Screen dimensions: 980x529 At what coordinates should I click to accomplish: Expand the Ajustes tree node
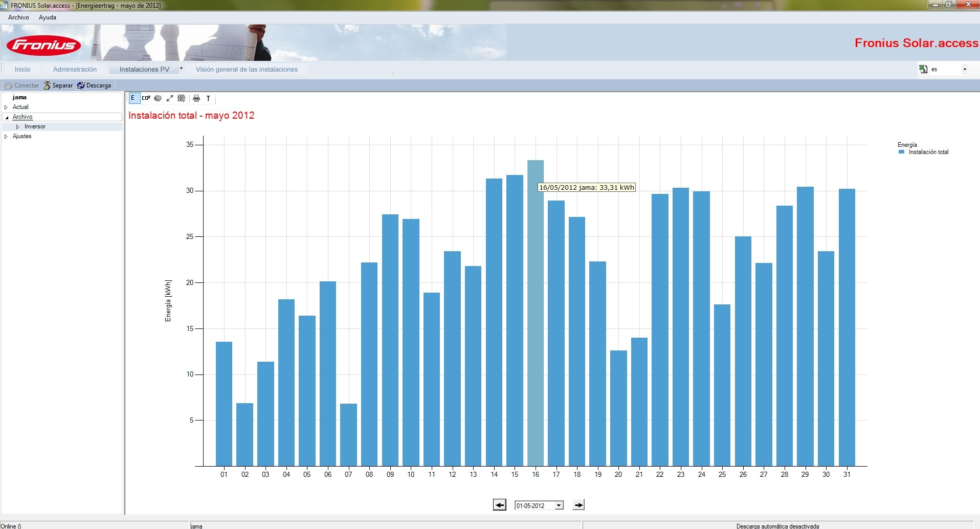(x=6, y=136)
